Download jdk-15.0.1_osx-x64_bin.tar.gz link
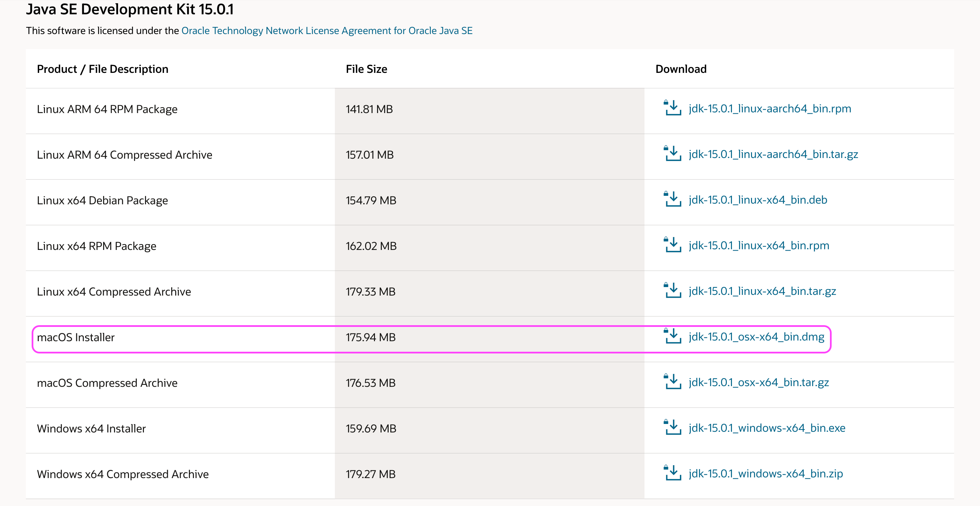This screenshot has width=980, height=506. coord(759,383)
